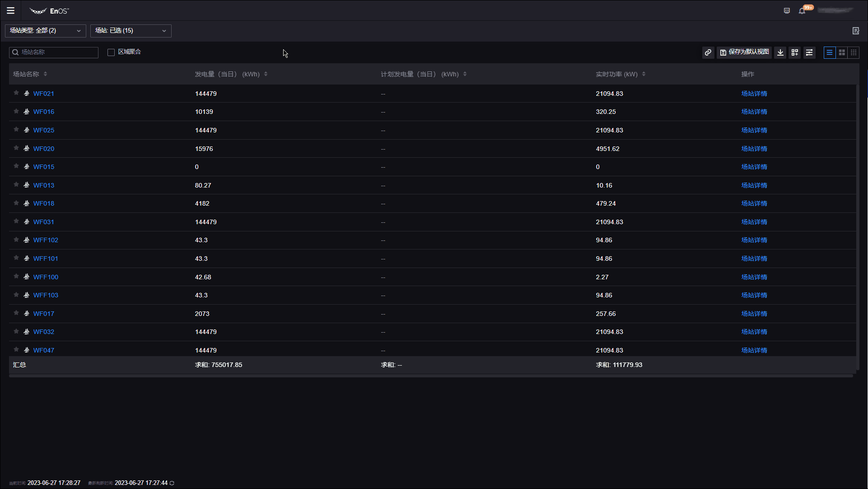Click the edit page icon

(x=855, y=31)
